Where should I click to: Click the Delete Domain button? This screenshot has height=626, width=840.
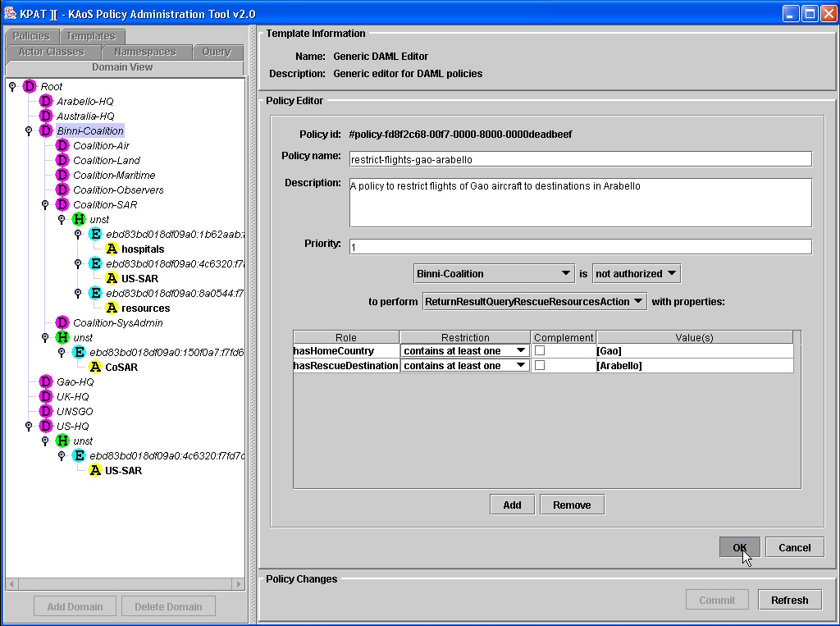168,606
